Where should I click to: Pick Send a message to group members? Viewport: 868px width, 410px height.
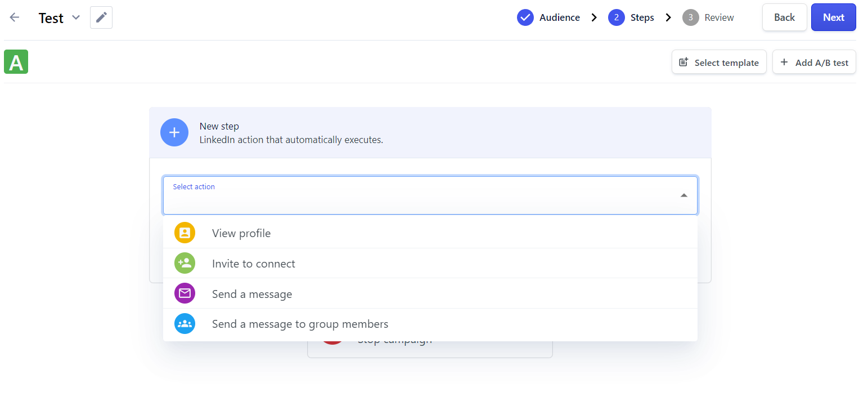tap(300, 324)
